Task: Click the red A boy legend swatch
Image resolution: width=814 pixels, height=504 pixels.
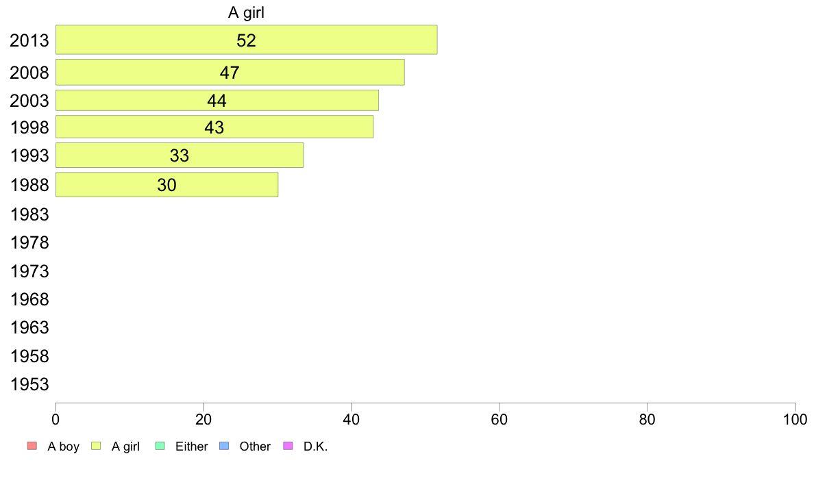Action: (32, 446)
